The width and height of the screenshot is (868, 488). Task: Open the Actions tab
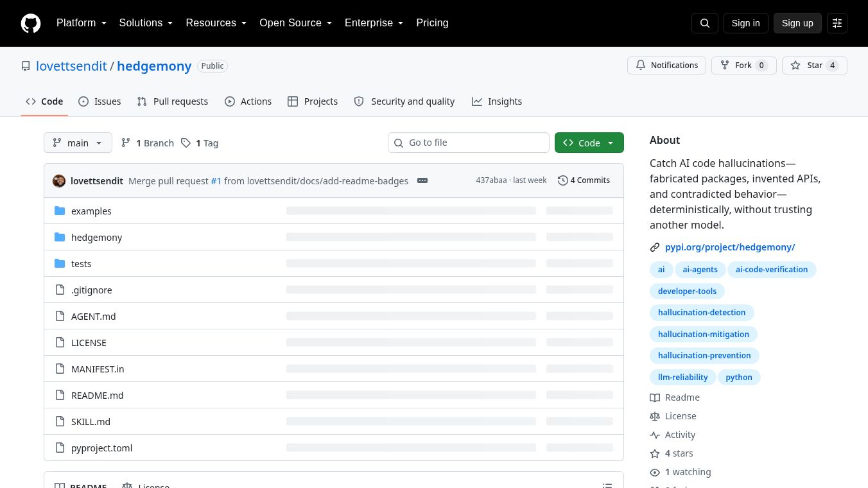tap(248, 101)
